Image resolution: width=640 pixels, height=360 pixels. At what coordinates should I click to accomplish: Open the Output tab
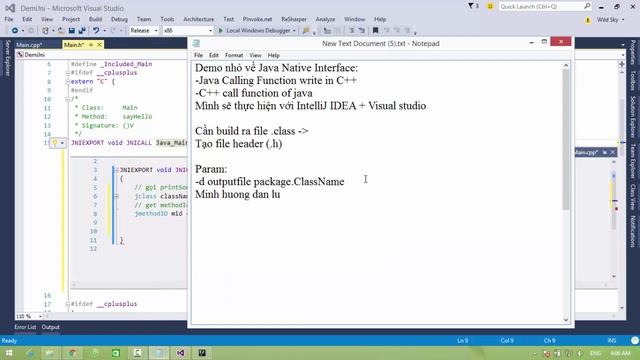[x=51, y=327]
